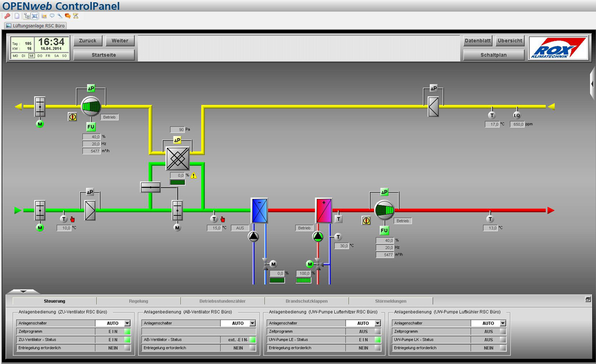Toggle the supply fan repair switch
This screenshot has width=596, height=364.
(x=366, y=221)
